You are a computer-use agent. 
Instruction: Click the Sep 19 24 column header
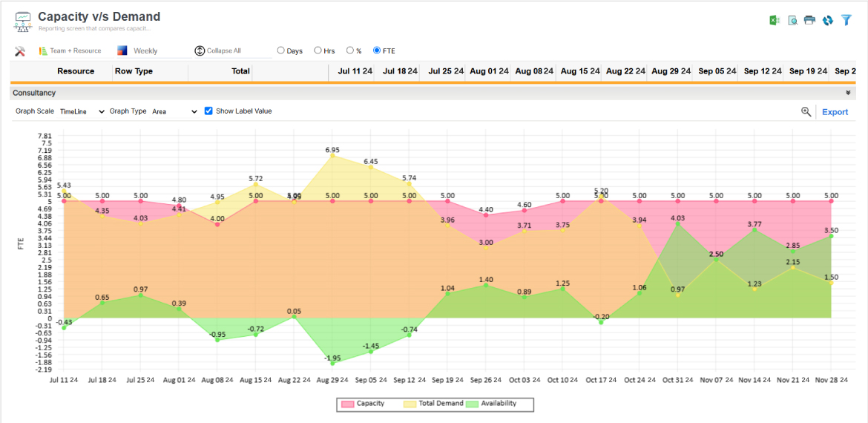point(808,70)
